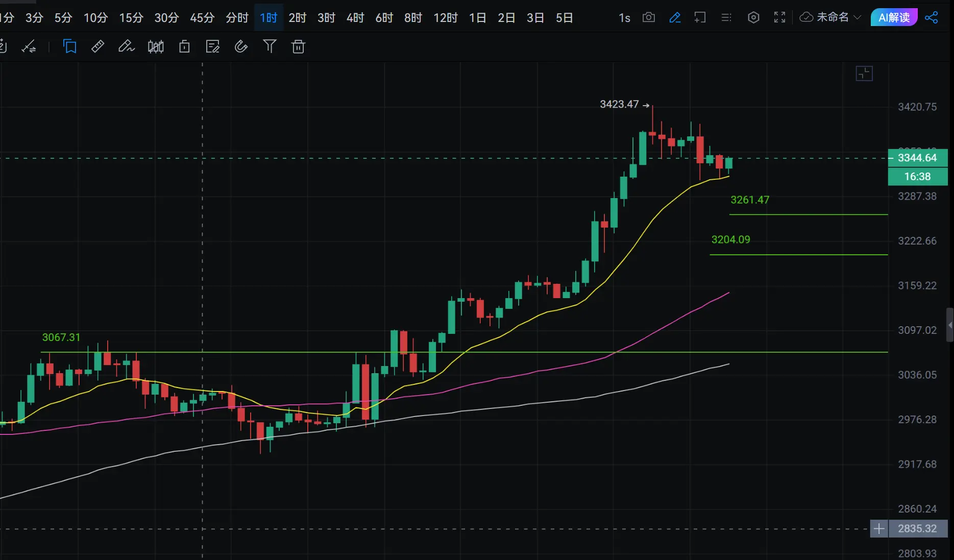Screen dimensions: 954x560
Task: Choose the 45分 timeframe
Action: [202, 18]
